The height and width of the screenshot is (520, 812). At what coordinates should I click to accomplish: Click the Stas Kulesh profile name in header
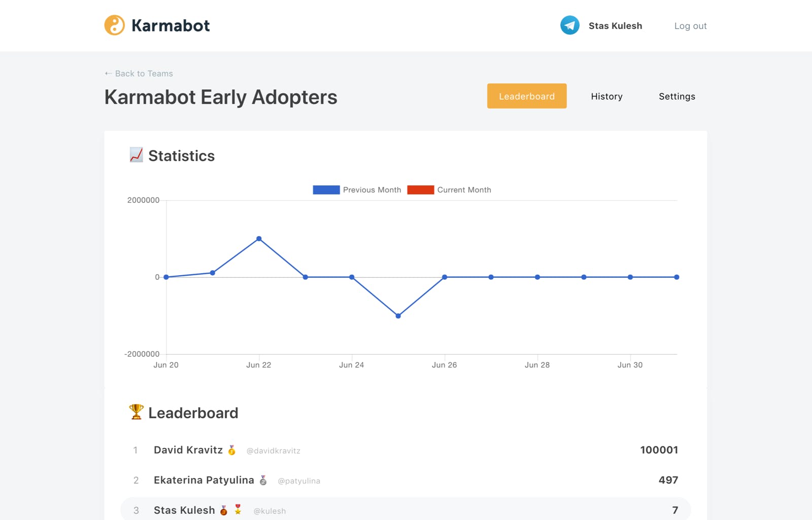point(615,26)
